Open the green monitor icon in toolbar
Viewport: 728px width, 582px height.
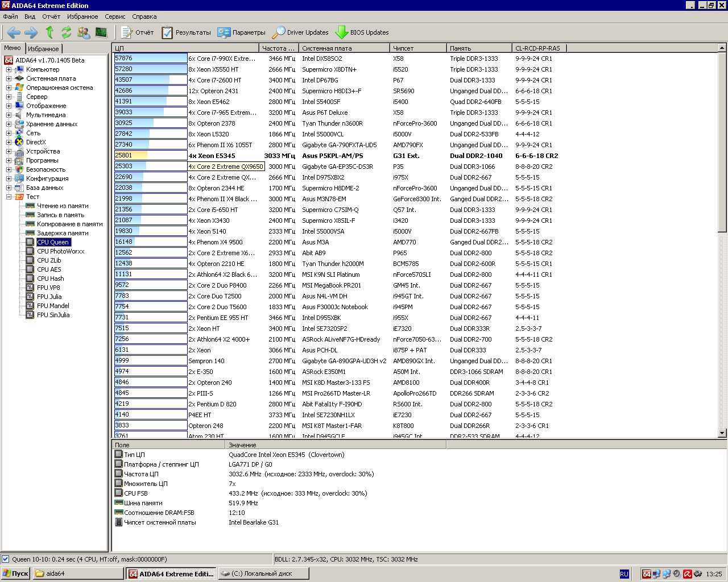click(101, 32)
